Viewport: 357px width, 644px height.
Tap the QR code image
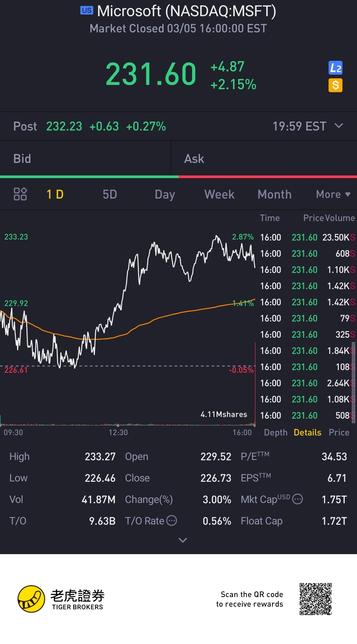(316, 599)
